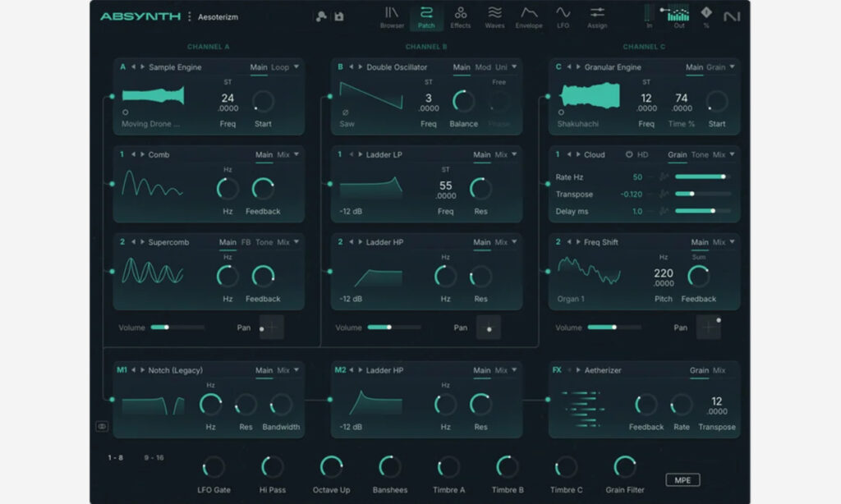Select next oscillator type for module A
Image resolution: width=841 pixels, height=504 pixels.
142,67
